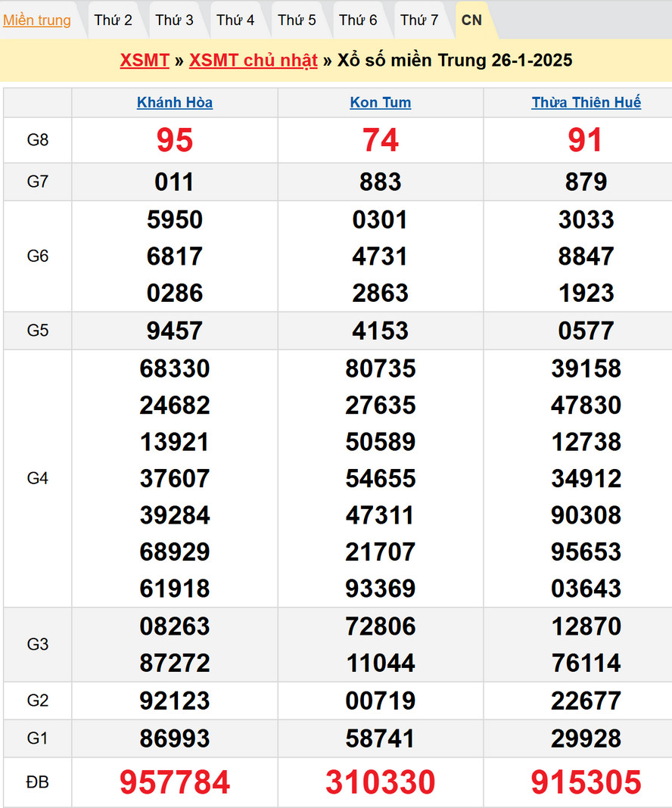The width and height of the screenshot is (672, 808).
Task: Open the Miền trung tab
Action: click(x=37, y=20)
